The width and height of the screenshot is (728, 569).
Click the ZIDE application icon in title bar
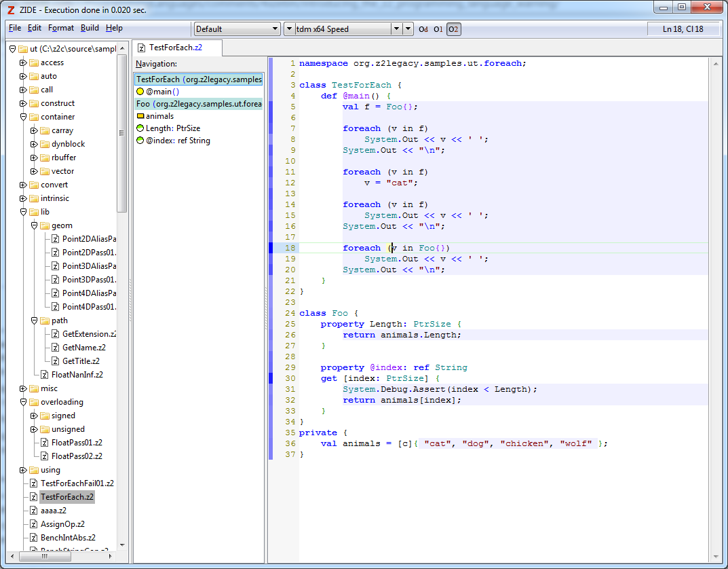coord(11,10)
